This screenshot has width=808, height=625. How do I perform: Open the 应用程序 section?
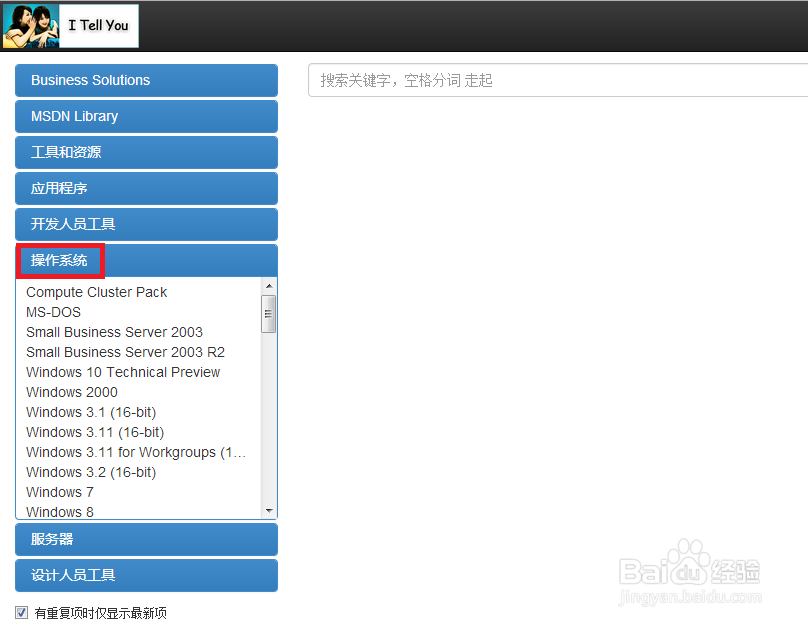(x=146, y=189)
